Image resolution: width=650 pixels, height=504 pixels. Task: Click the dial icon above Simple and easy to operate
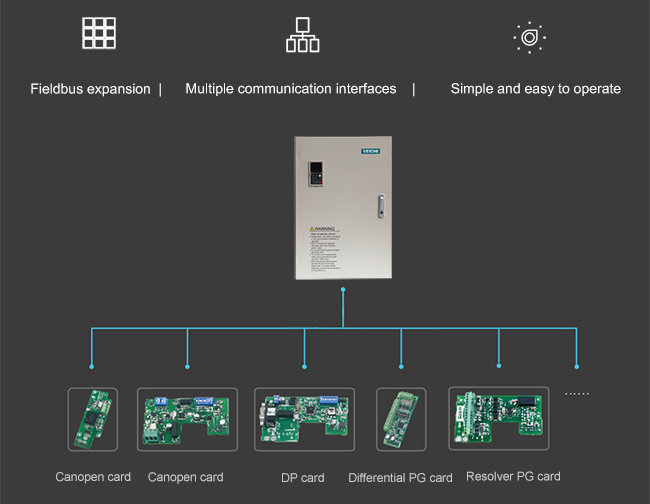(x=529, y=37)
